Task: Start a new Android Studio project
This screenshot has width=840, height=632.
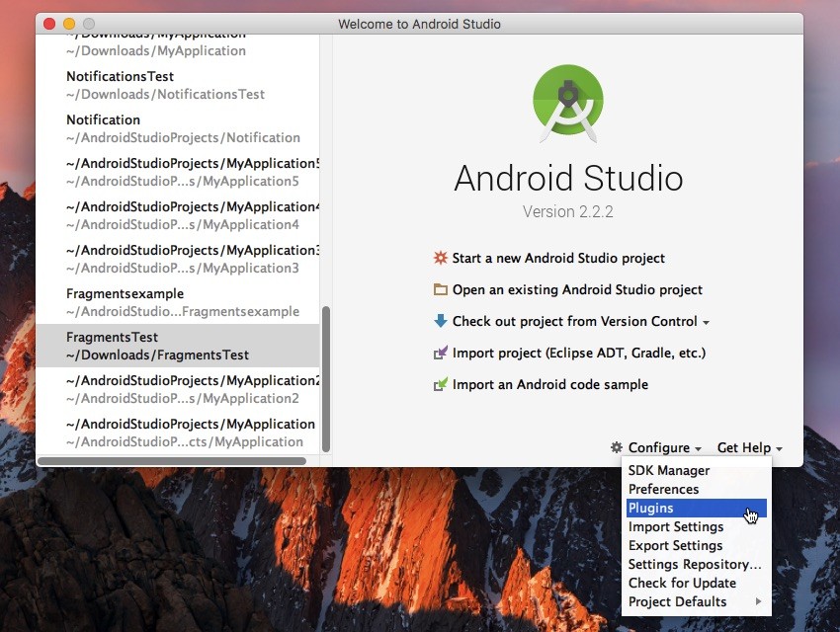Action: pyautogui.click(x=558, y=258)
